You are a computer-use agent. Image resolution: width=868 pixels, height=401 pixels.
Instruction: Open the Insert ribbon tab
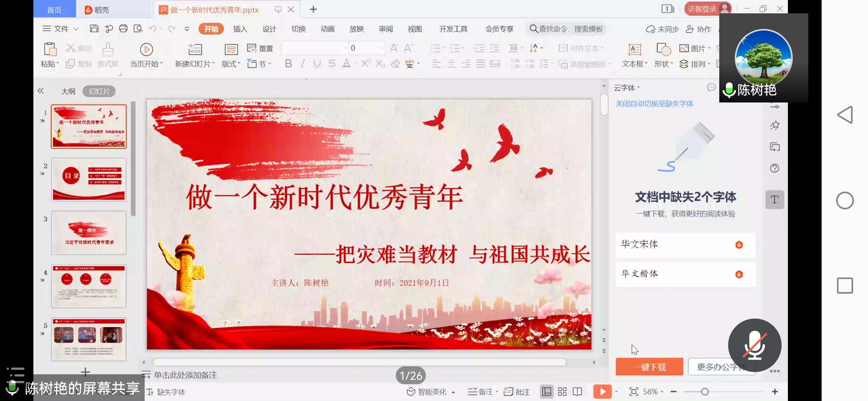point(240,29)
